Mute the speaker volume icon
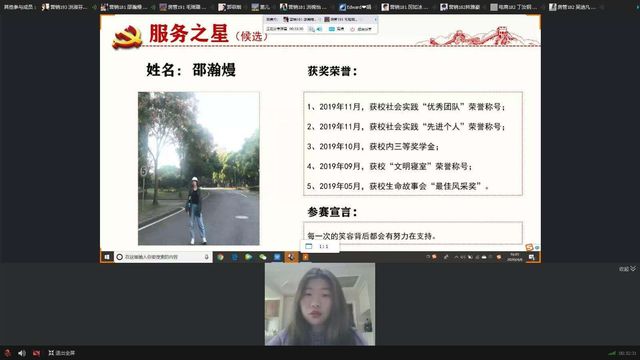The image size is (640, 360). (x=22, y=353)
